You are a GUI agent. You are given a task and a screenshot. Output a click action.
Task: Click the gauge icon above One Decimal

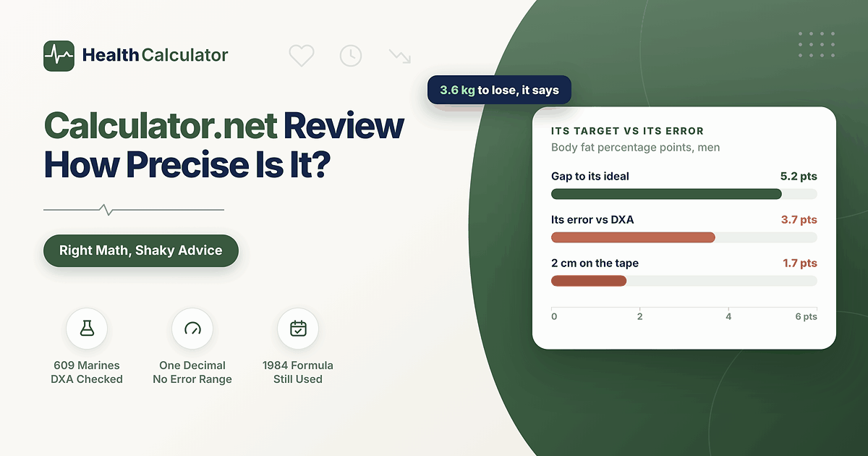click(192, 329)
